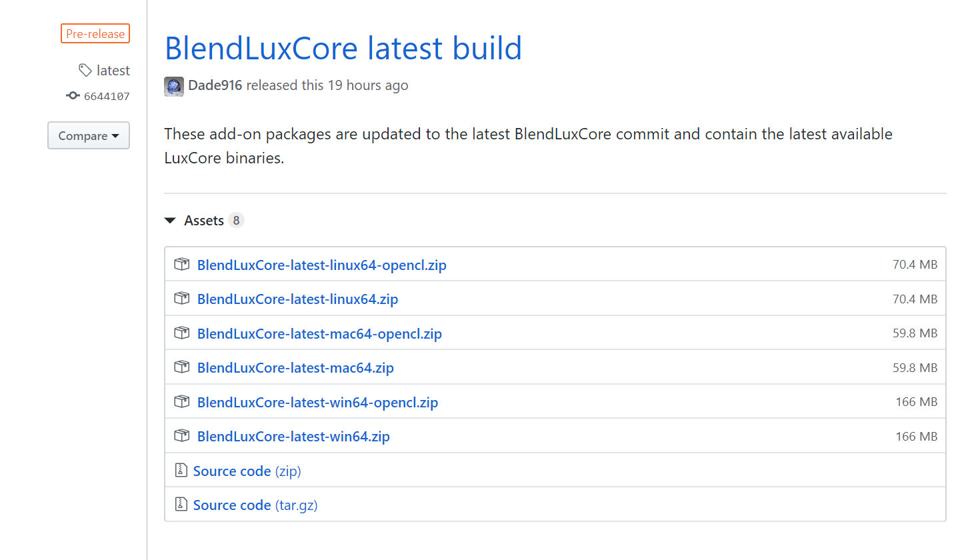Click the commit icon beside 6644107
This screenshot has height=560, width=964.
pyautogui.click(x=73, y=96)
